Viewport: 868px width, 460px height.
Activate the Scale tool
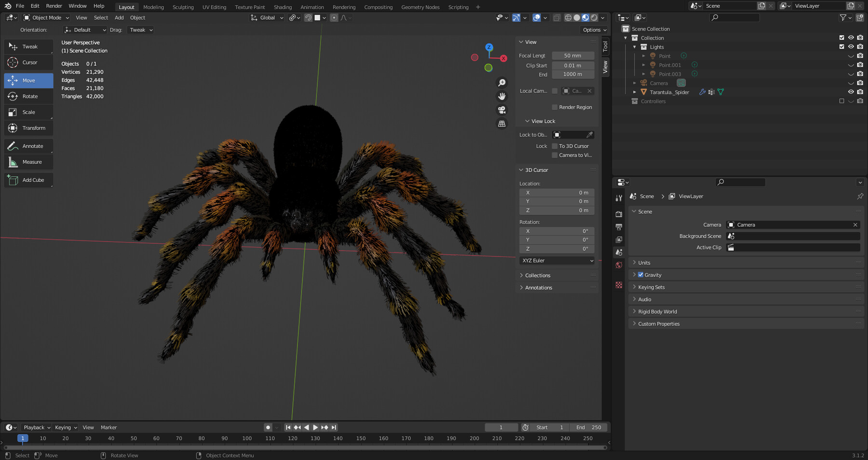click(x=28, y=112)
